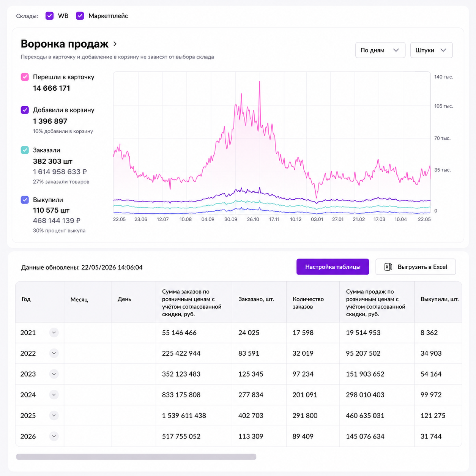476x476 pixels.
Task: Click the Настройка таблицы button
Action: pyautogui.click(x=333, y=267)
